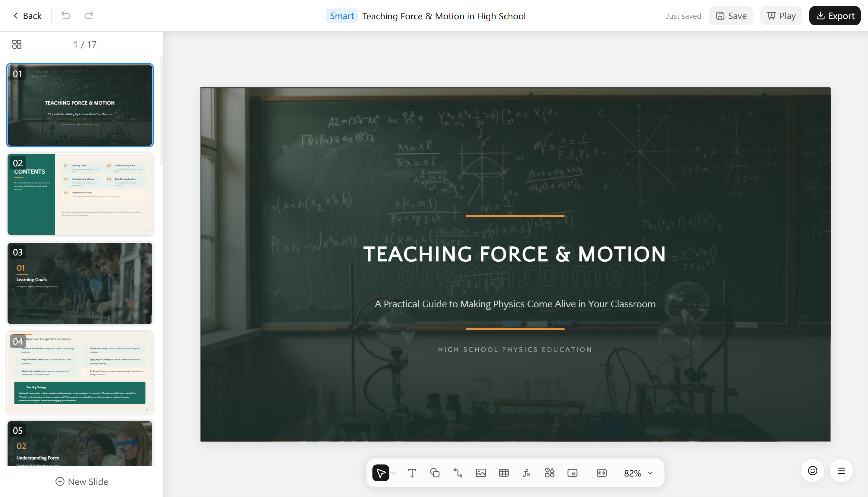Select slide 05 Understanding Force thumbnail
The image size is (868, 497).
pos(80,443)
